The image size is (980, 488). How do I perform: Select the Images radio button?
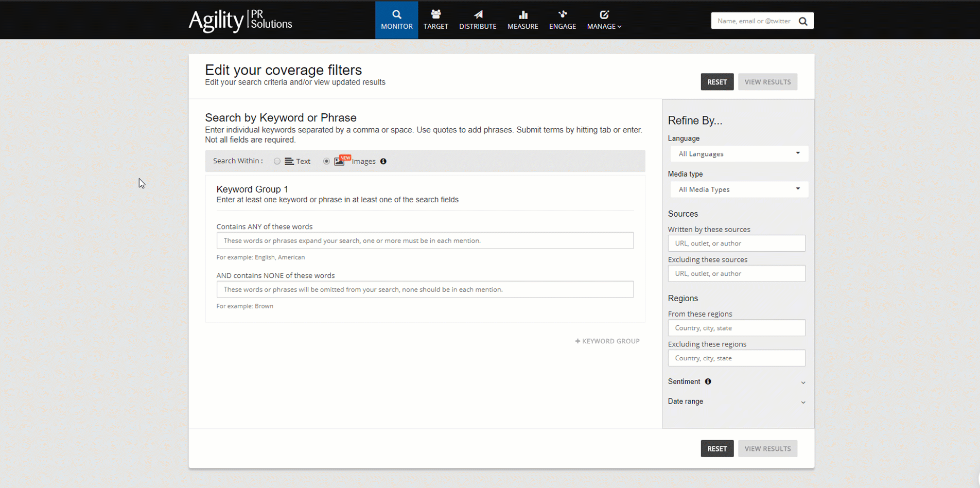pos(326,161)
